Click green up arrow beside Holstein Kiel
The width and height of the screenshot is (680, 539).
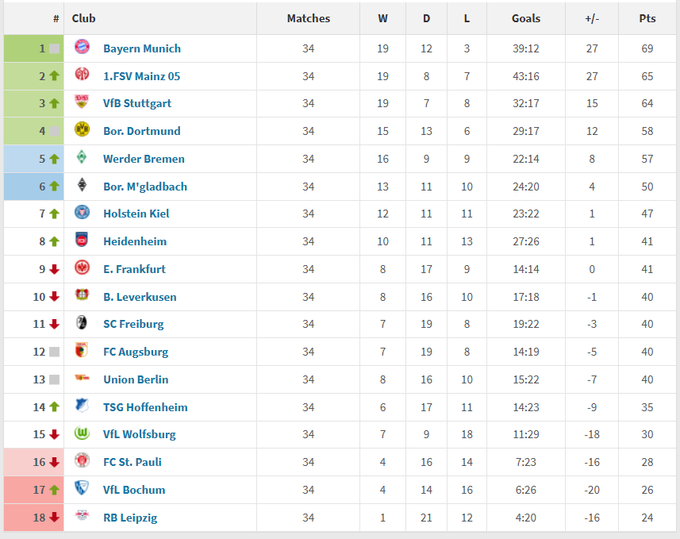(54, 214)
